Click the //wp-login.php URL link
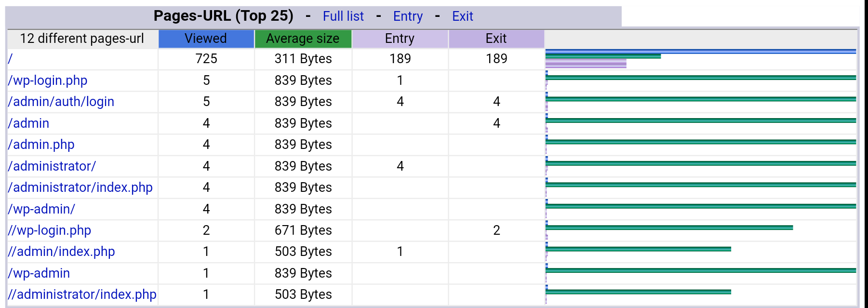This screenshot has height=308, width=868. pos(50,230)
